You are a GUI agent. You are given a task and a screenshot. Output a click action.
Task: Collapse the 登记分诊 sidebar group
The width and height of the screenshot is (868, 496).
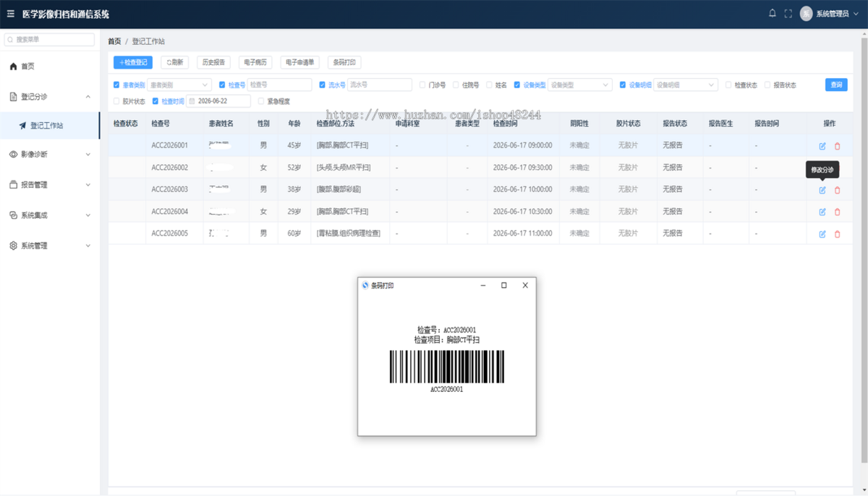click(88, 97)
